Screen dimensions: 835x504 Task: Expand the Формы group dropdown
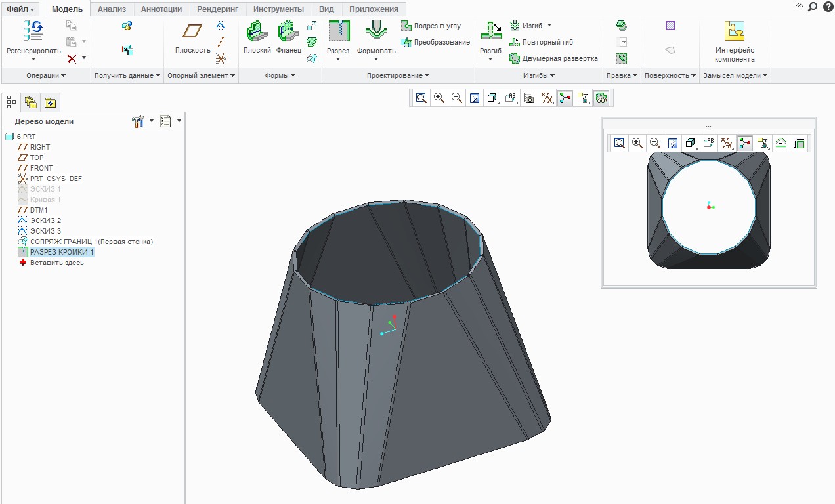pos(280,76)
